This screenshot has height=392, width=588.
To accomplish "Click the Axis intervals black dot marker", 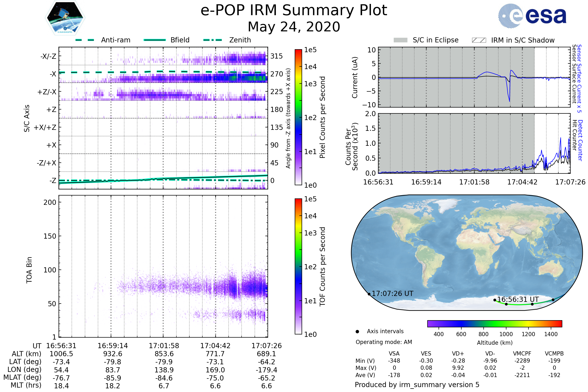I will coord(357,331).
